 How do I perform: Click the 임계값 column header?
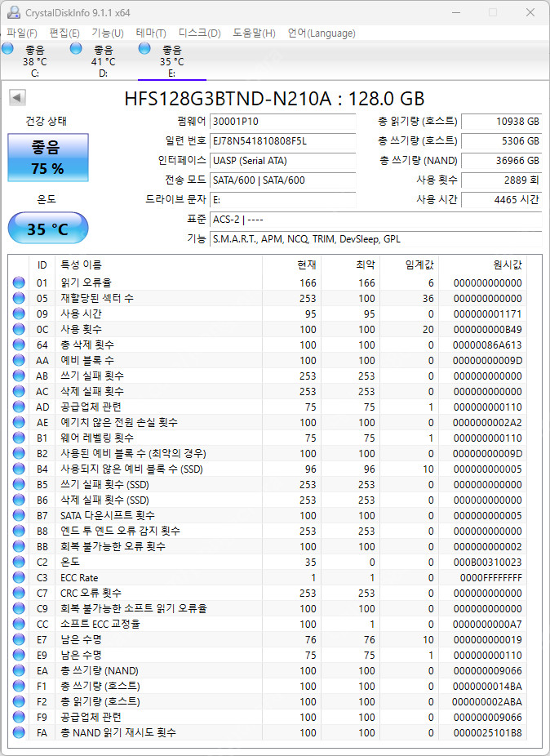coord(409,265)
